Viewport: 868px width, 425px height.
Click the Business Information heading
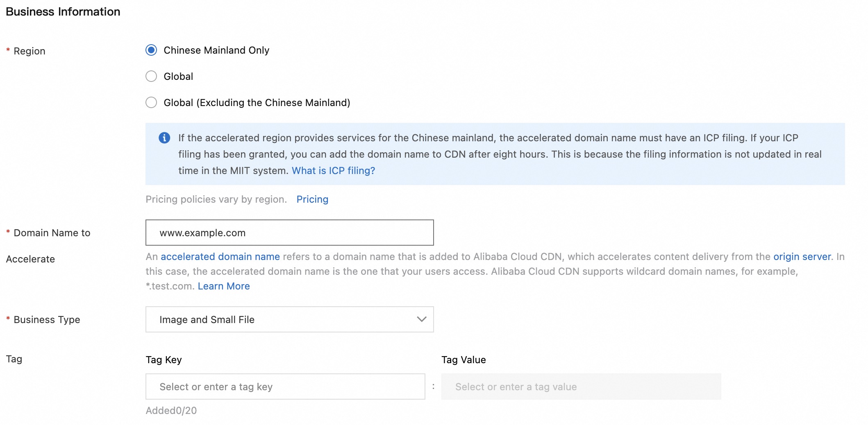pyautogui.click(x=63, y=11)
